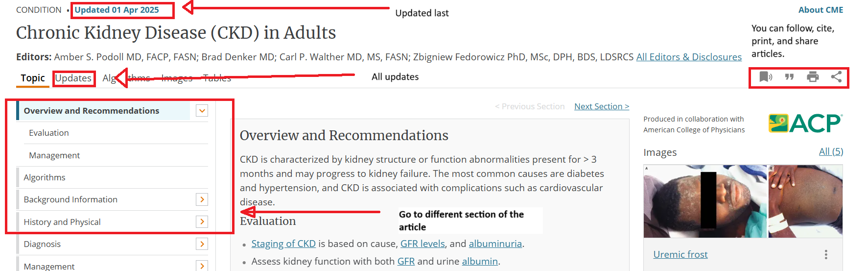Viewport: 868px width, 271px height.
Task: Click the follow bookmark icon
Action: click(x=765, y=76)
